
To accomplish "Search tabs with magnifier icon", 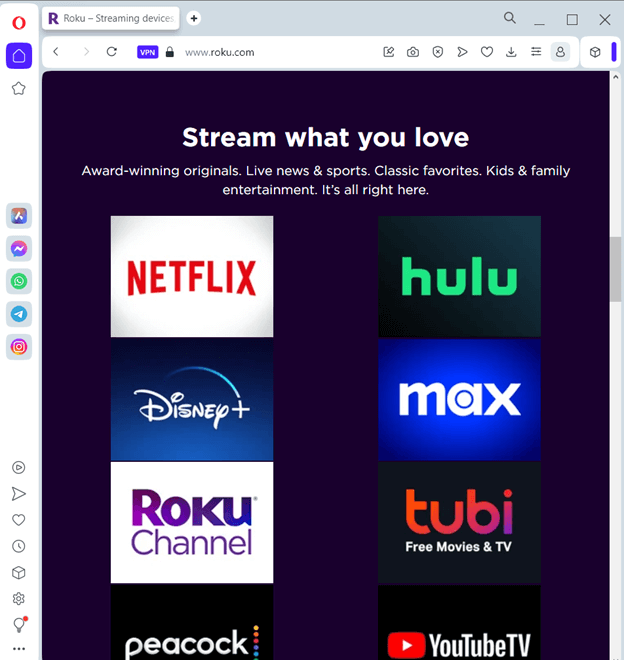I will pos(510,18).
